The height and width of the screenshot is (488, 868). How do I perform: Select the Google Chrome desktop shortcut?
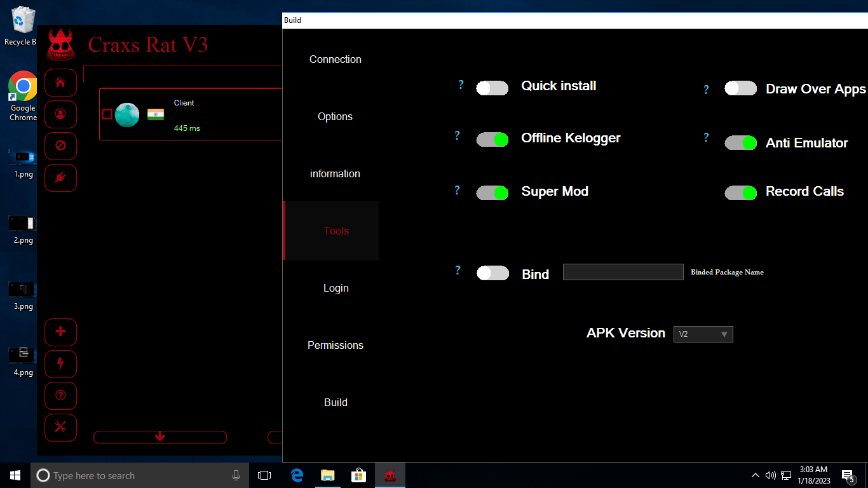click(x=23, y=96)
